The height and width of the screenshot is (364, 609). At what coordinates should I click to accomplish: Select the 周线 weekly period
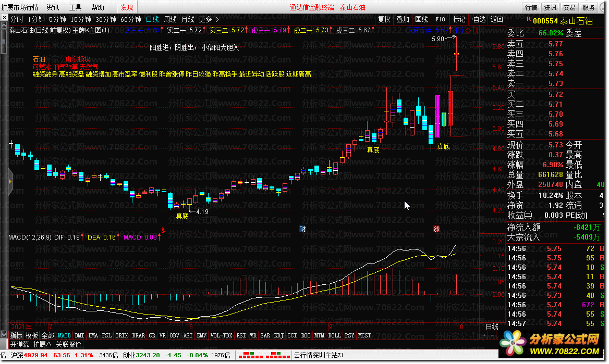pos(170,19)
